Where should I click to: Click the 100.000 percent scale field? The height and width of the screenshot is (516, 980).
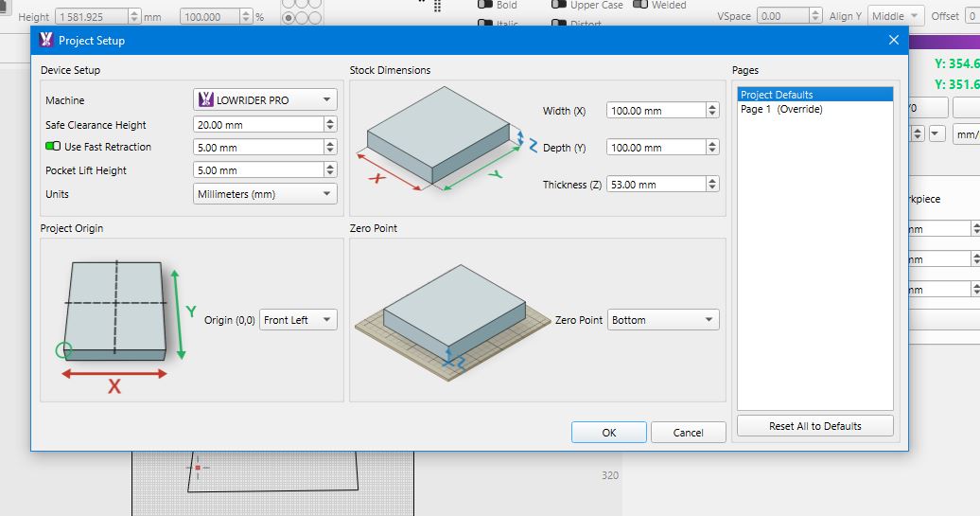coord(209,17)
